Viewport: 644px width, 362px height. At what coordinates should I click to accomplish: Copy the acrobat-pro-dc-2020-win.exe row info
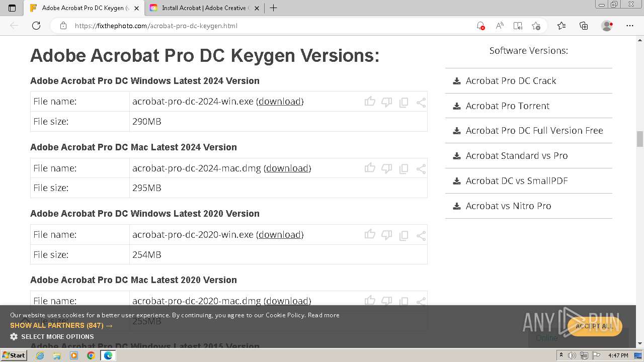tap(404, 235)
